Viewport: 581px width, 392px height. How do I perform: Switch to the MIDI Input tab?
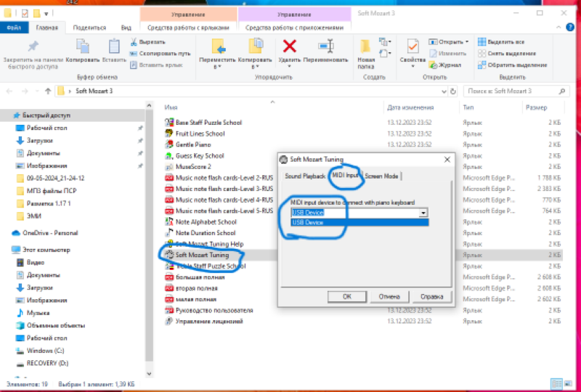click(x=346, y=175)
